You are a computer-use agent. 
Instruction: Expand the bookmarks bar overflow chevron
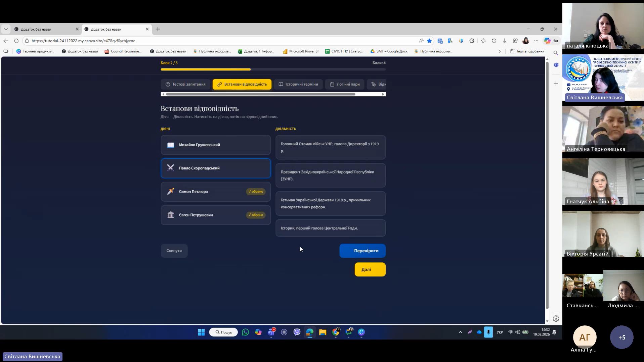(500, 51)
